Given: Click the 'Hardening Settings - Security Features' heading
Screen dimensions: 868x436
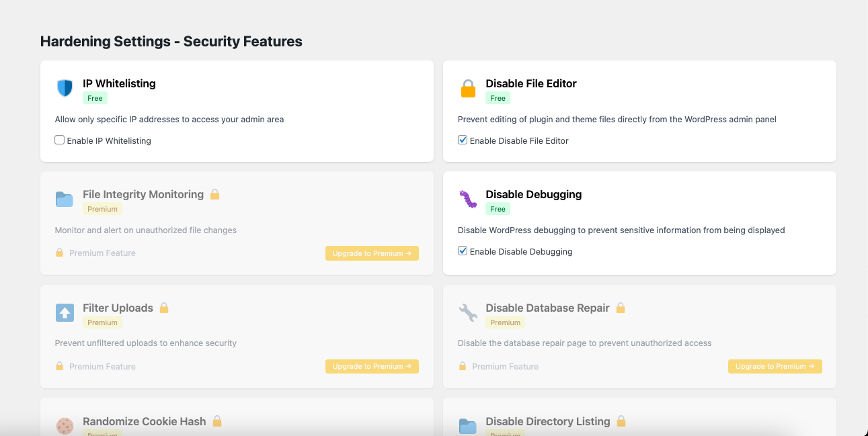Looking at the screenshot, I should tap(171, 42).
